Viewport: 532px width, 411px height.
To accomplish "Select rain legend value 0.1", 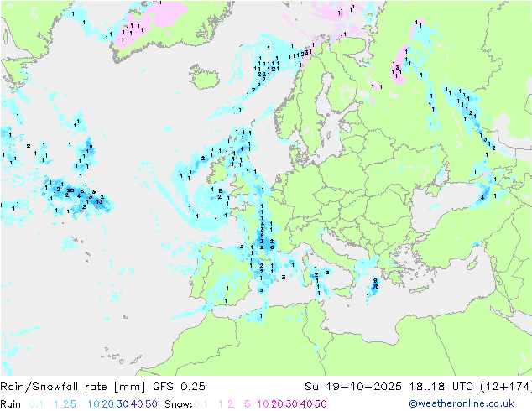I will [36, 404].
